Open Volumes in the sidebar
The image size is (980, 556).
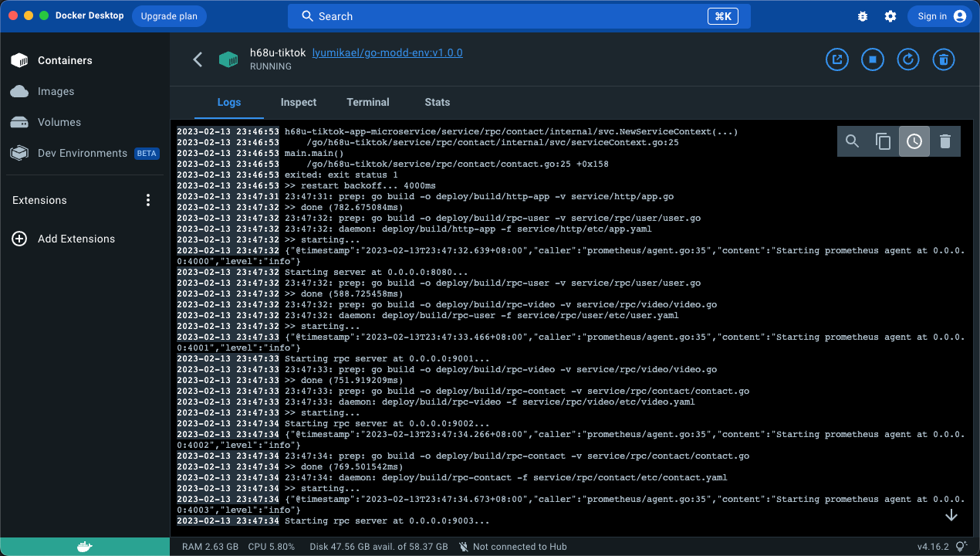[x=85, y=122]
